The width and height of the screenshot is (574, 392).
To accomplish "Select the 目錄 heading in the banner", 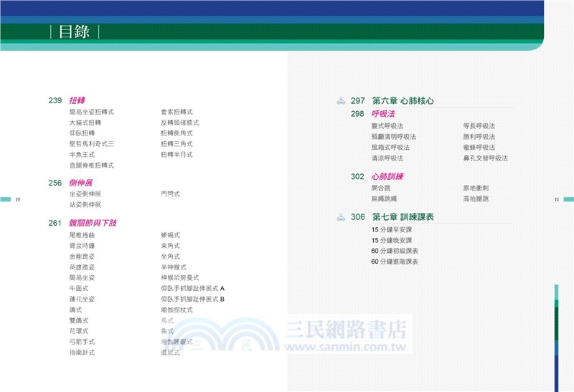I will 75,32.
